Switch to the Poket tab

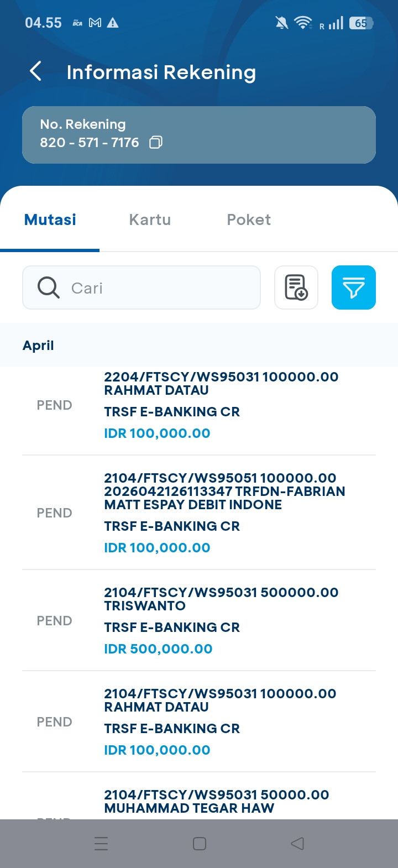click(x=249, y=219)
